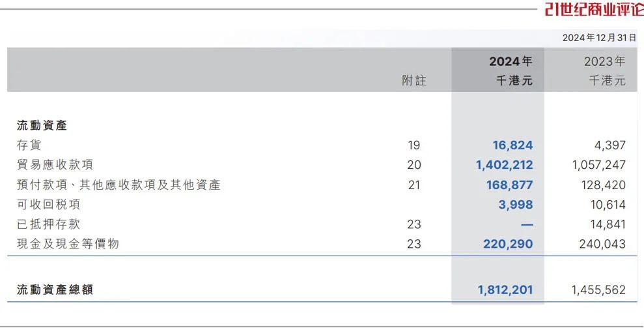The image size is (644, 328).
Task: Select the 2024年 column header
Action: click(511, 61)
